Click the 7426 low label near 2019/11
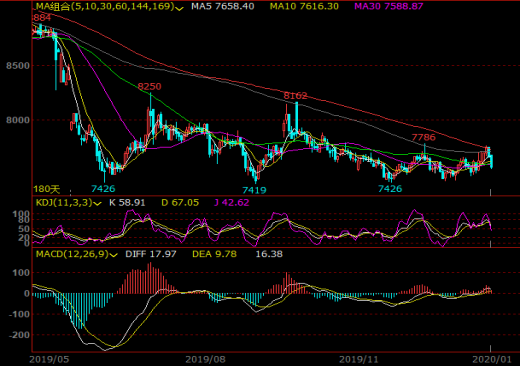This screenshot has width=521, height=366. (390, 189)
